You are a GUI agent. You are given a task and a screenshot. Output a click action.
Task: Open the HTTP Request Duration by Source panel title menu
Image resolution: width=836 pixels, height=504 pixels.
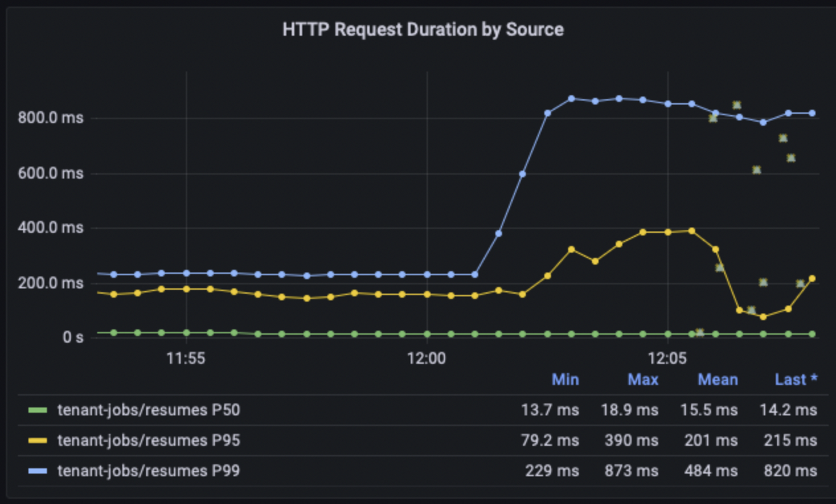(x=423, y=30)
